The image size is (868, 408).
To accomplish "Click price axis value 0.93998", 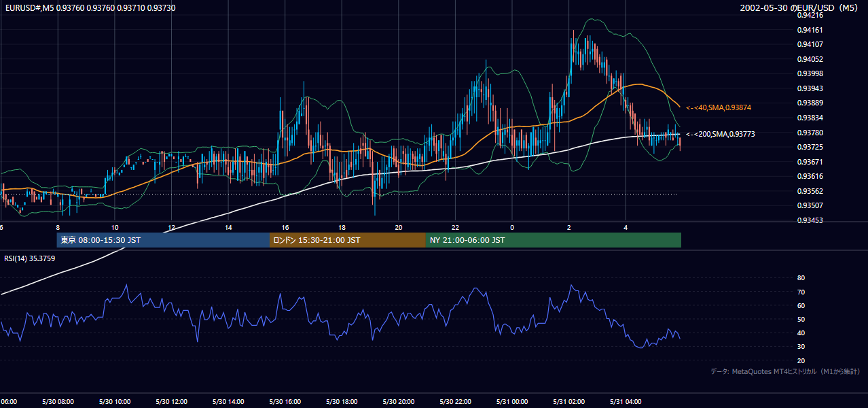I will tap(810, 73).
